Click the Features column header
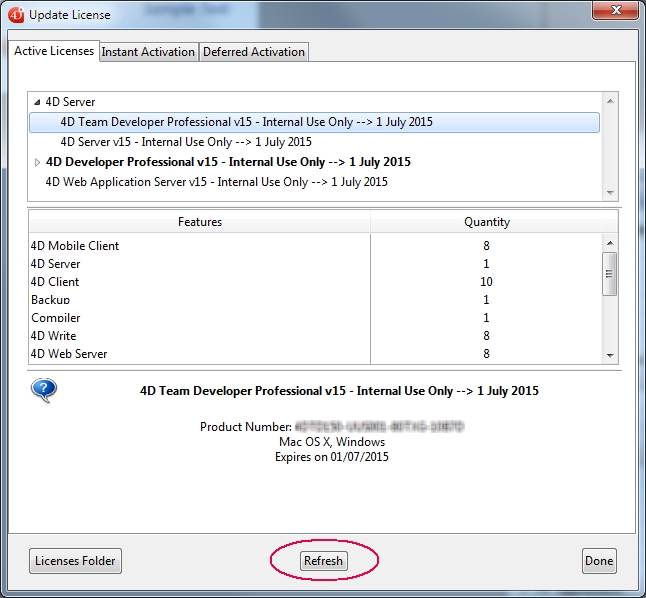This screenshot has width=646, height=598. point(200,222)
